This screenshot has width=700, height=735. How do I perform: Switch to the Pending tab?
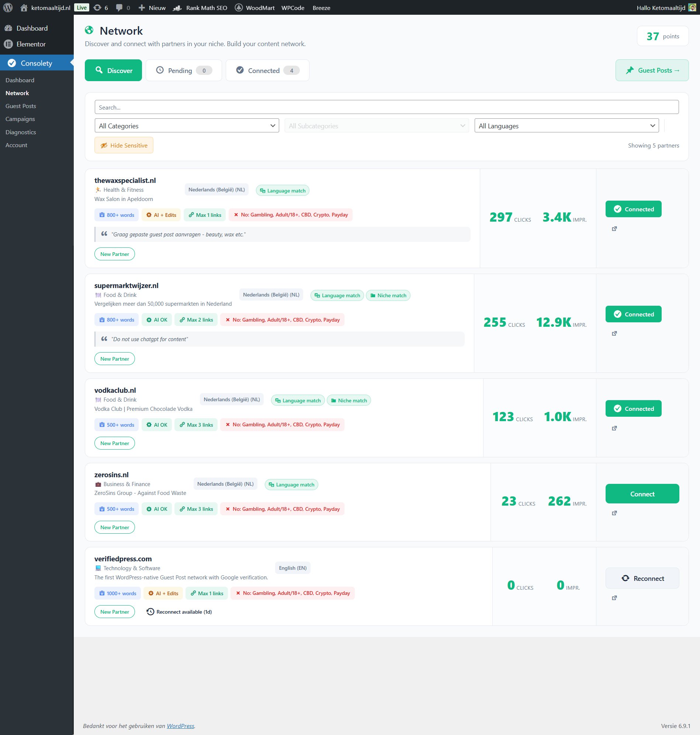coord(183,70)
